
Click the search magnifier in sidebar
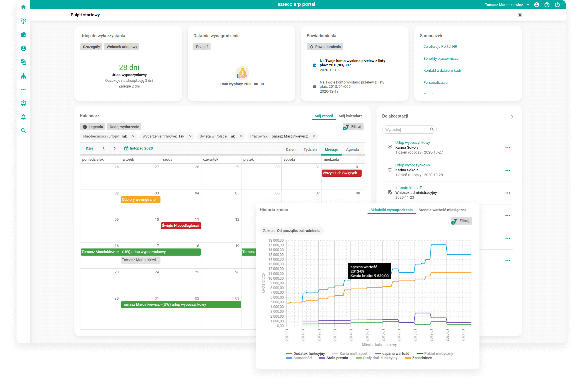pos(23,131)
